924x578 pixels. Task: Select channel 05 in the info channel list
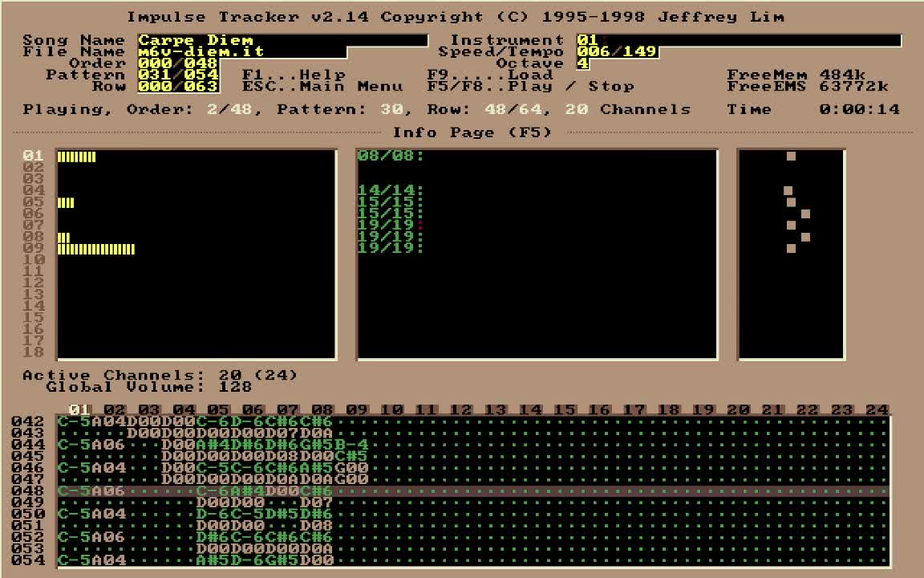point(33,202)
